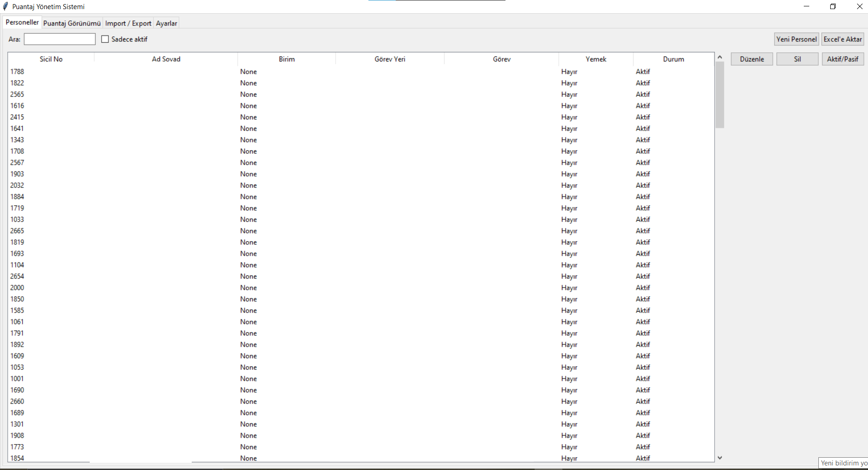Focus the Ara search input field
Viewport: 868px width, 470px height.
pyautogui.click(x=60, y=39)
